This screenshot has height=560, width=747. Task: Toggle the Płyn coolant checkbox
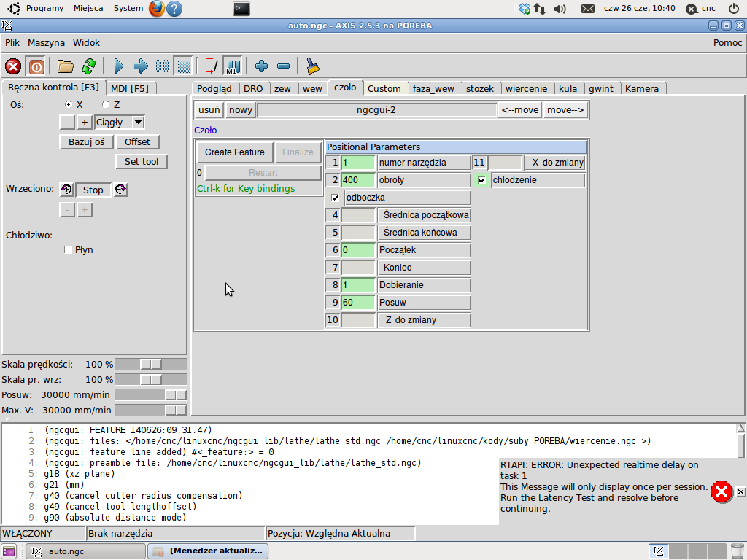[68, 249]
